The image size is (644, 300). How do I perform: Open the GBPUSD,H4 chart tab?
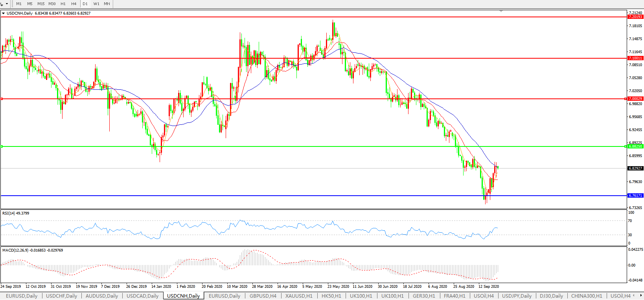(x=263, y=296)
